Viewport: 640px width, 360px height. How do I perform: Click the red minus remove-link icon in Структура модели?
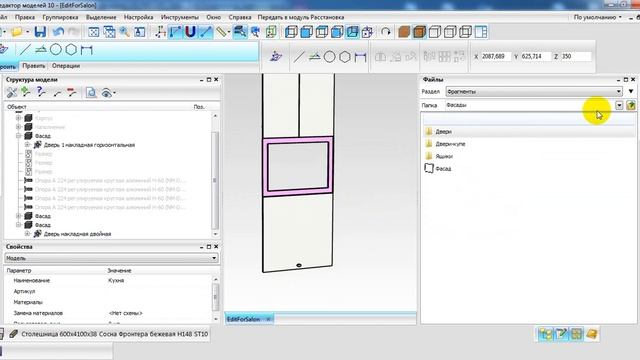(72, 92)
